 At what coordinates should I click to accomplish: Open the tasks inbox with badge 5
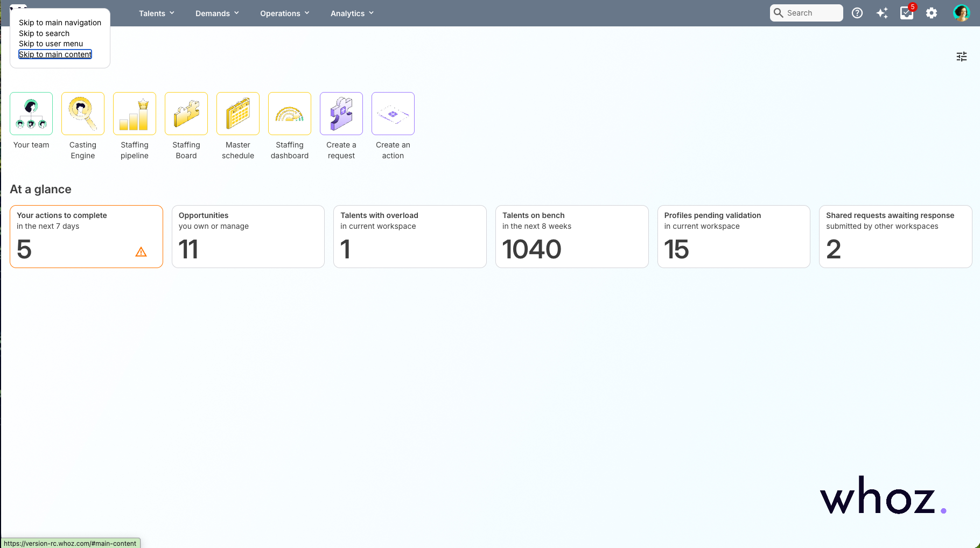pos(907,13)
